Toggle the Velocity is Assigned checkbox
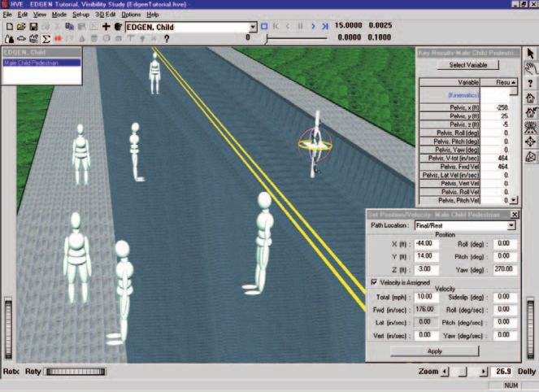This screenshot has width=539, height=392. point(374,282)
